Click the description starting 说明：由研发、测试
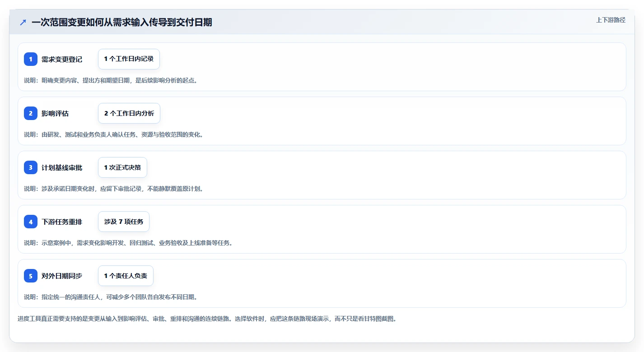644x352 pixels. pyautogui.click(x=114, y=134)
